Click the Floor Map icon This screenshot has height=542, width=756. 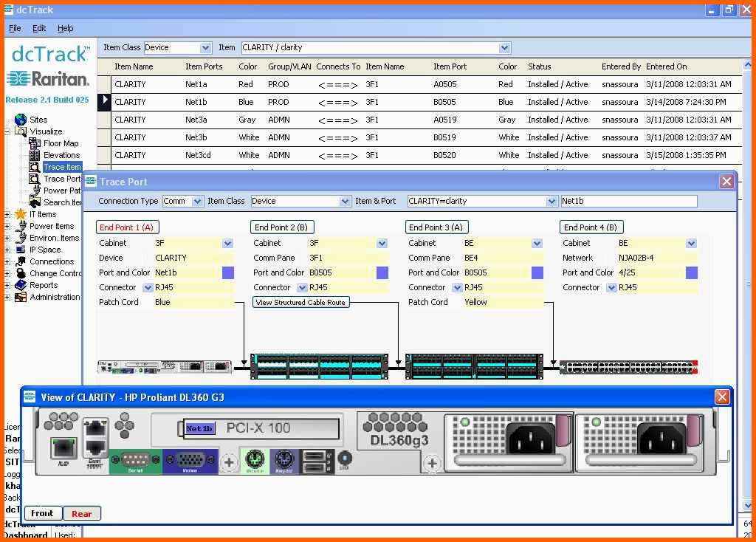(34, 143)
